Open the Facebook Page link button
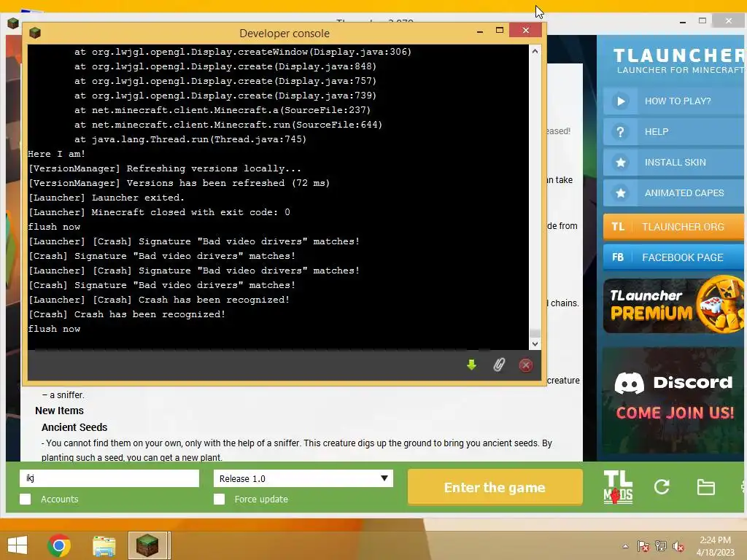 [x=674, y=257]
